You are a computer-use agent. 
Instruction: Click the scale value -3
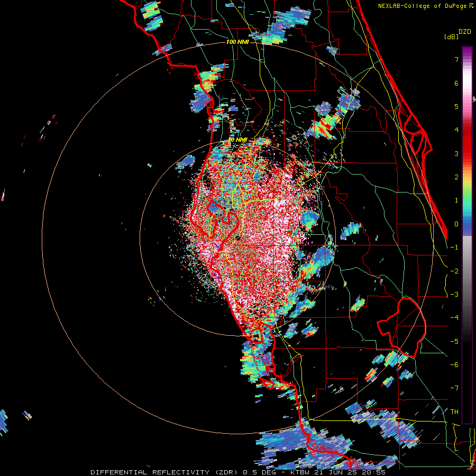point(454,295)
